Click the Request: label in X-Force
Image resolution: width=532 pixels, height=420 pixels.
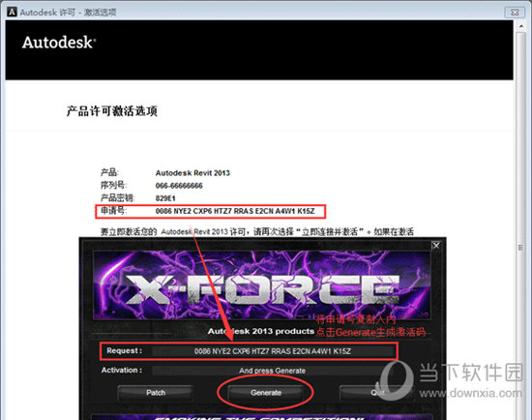click(124, 350)
